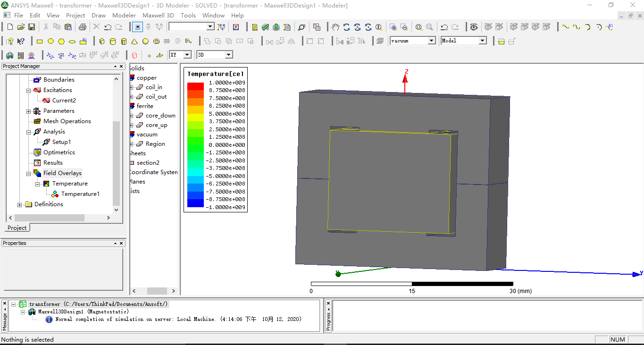Switch to the Project tab
This screenshot has height=345, width=644.
click(17, 227)
